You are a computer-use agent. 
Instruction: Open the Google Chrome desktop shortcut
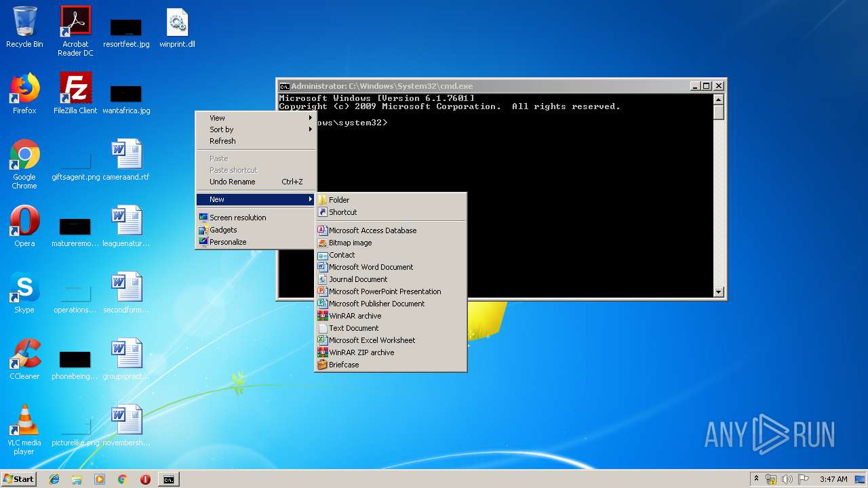pyautogui.click(x=24, y=164)
